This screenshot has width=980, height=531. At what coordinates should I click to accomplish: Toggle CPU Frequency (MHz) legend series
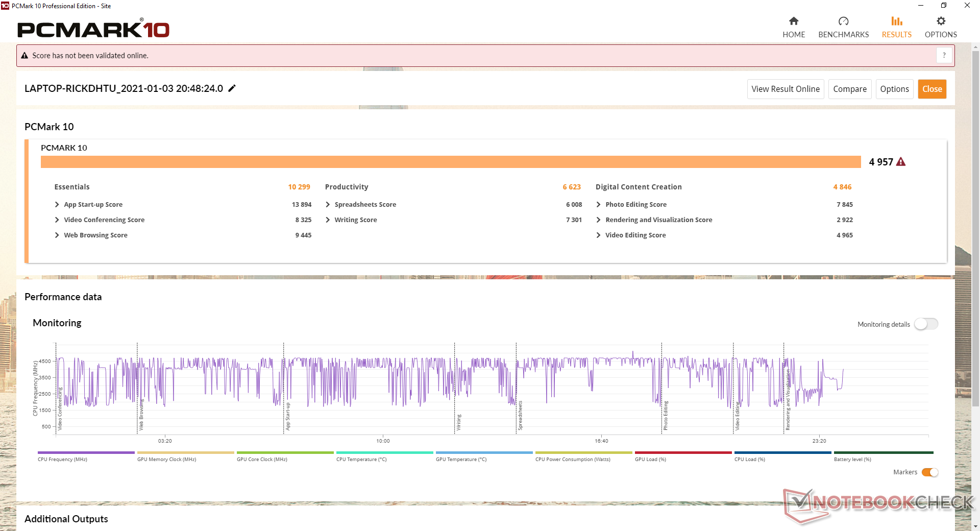click(x=86, y=453)
